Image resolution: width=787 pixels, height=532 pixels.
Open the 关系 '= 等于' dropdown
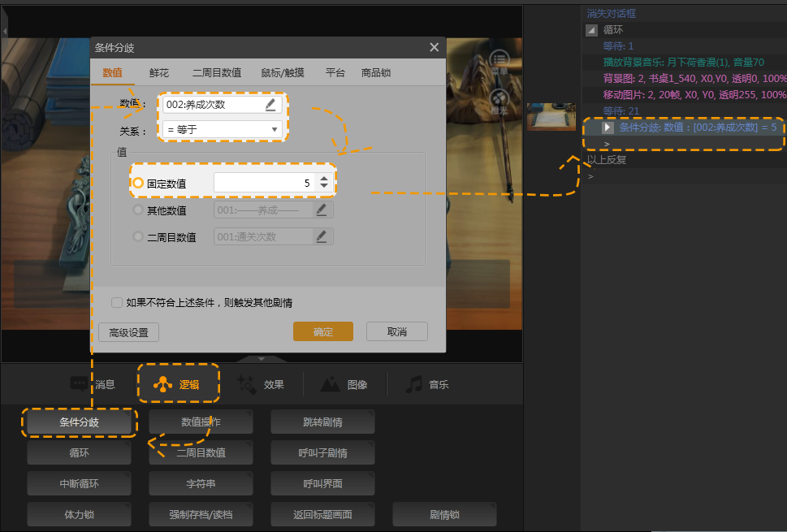pyautogui.click(x=223, y=129)
